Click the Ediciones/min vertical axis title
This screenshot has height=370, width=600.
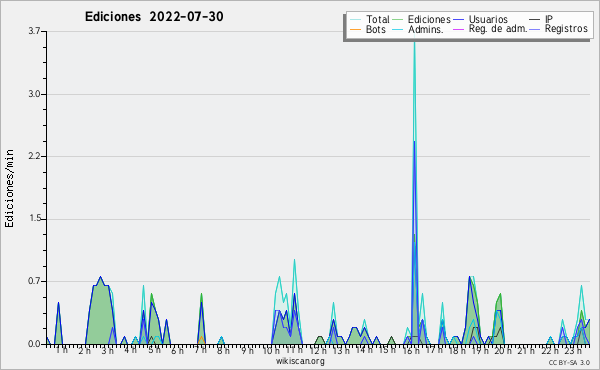pyautogui.click(x=9, y=188)
